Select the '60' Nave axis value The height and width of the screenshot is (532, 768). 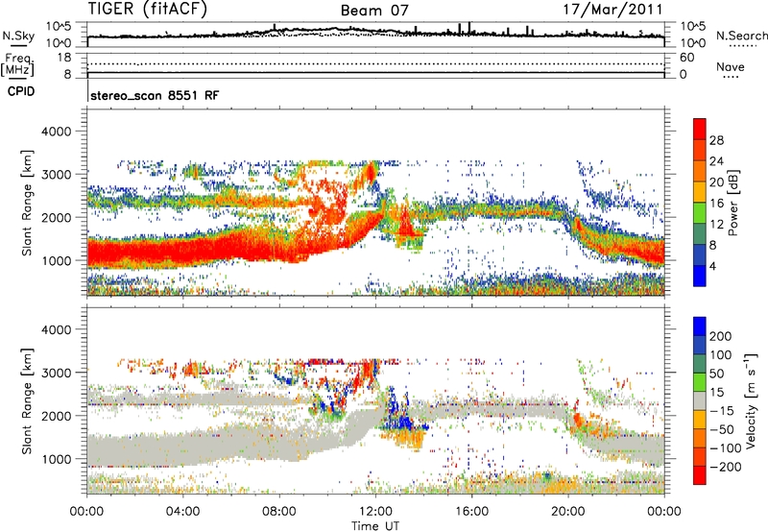pyautogui.click(x=686, y=58)
